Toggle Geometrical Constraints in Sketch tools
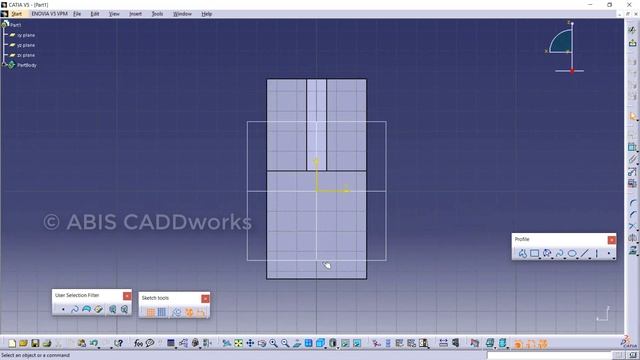The width and height of the screenshot is (640, 360). 189,313
